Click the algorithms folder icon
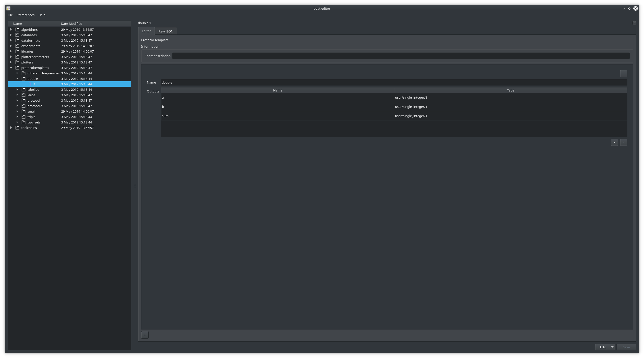The width and height of the screenshot is (644, 358). 18,29
